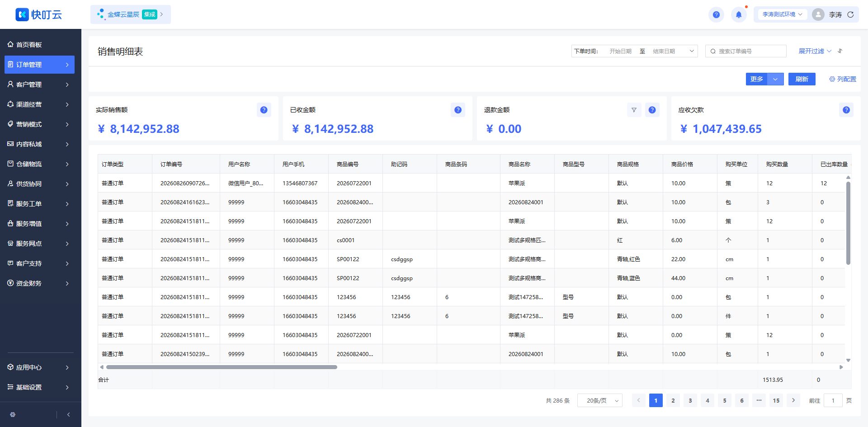Viewport: 868px width, 427px height.
Task: Open 首页看板 in sidebar
Action: [x=39, y=45]
